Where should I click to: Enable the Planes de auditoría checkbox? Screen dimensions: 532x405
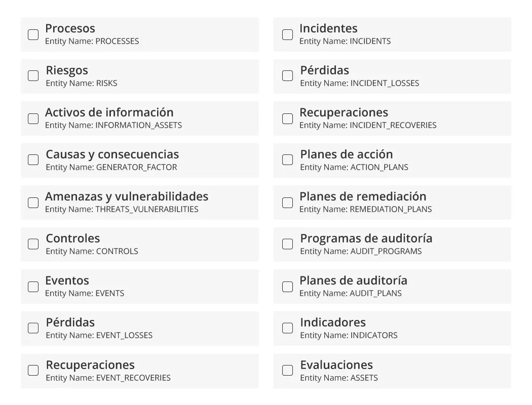[x=287, y=287]
